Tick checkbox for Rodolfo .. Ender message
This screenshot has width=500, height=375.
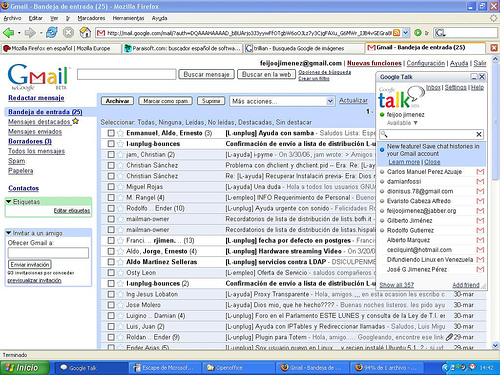(111, 208)
